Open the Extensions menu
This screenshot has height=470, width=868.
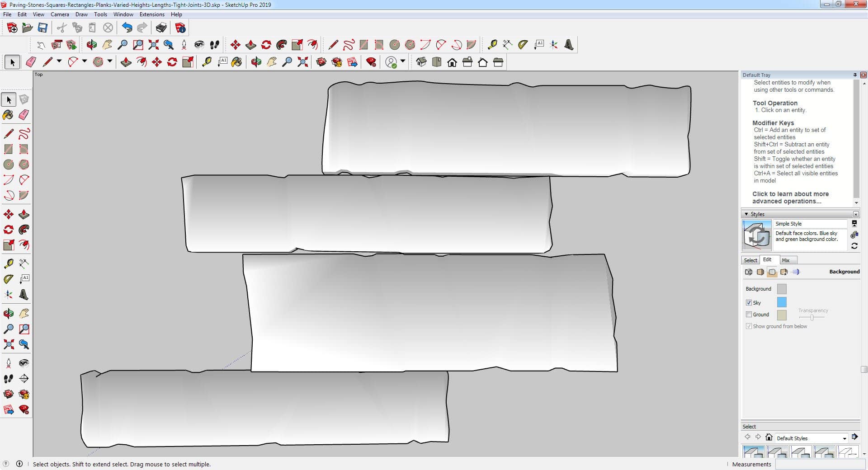point(152,14)
